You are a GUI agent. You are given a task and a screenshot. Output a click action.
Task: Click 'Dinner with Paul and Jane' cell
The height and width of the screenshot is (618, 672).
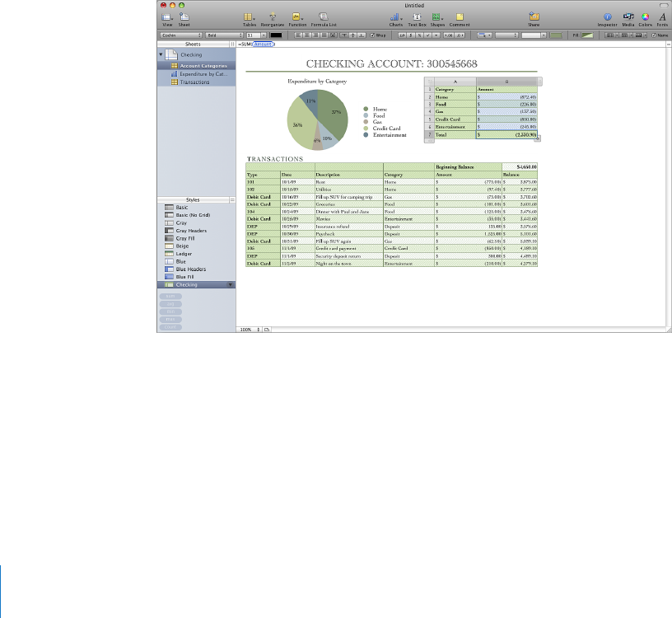(x=349, y=212)
